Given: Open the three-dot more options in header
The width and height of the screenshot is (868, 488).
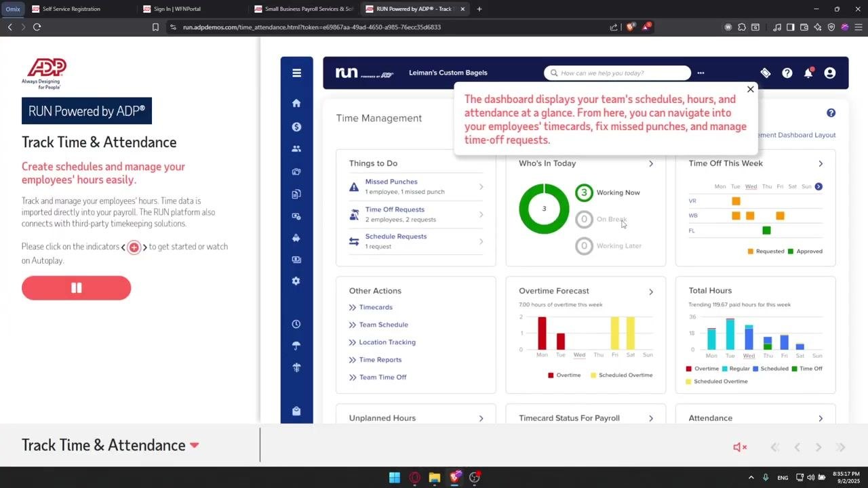Looking at the screenshot, I should pyautogui.click(x=701, y=73).
